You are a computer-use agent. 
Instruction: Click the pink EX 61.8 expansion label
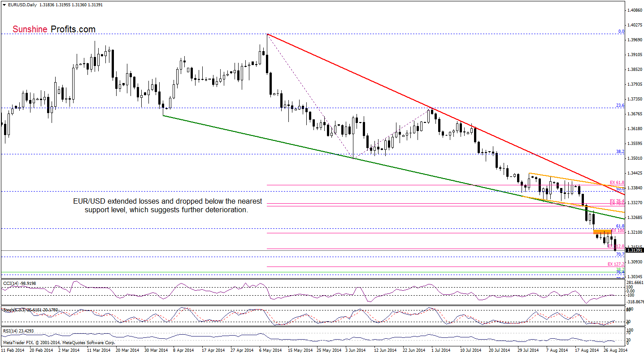point(617,183)
